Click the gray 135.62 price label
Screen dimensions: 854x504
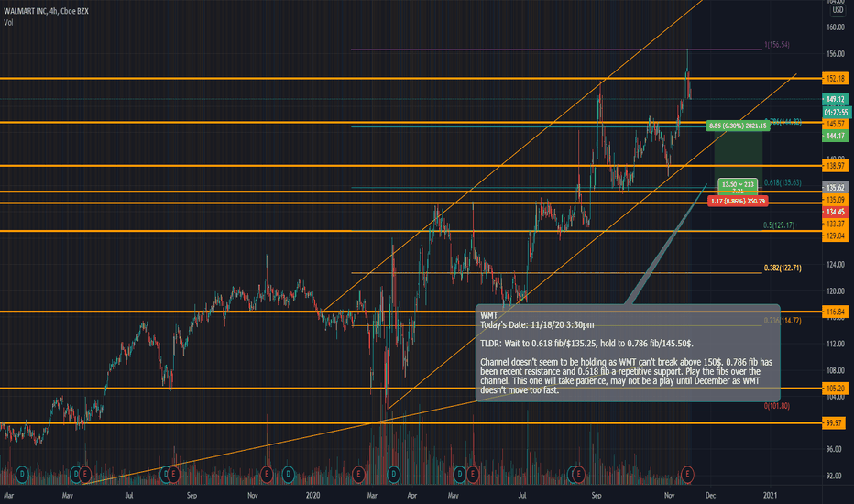(x=836, y=188)
